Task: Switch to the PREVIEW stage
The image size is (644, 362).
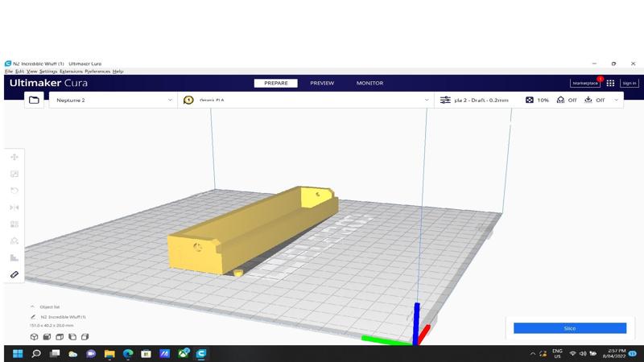Action: click(322, 83)
